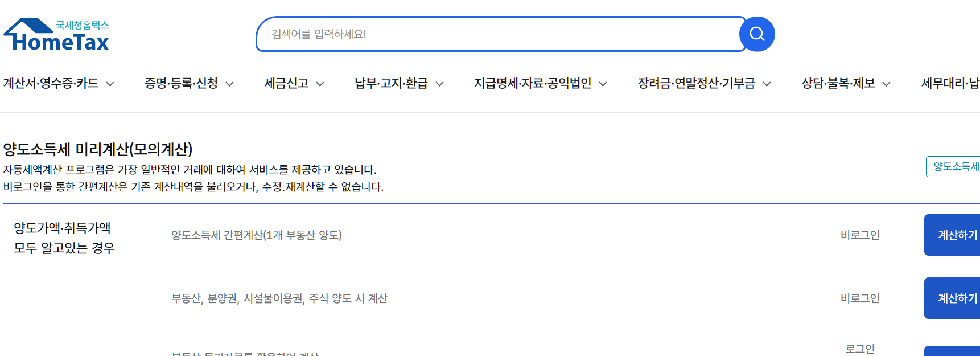Expand the 장려금·연말정산·기부금 dropdown chevron
Viewport: 980px width, 356px height.
768,84
